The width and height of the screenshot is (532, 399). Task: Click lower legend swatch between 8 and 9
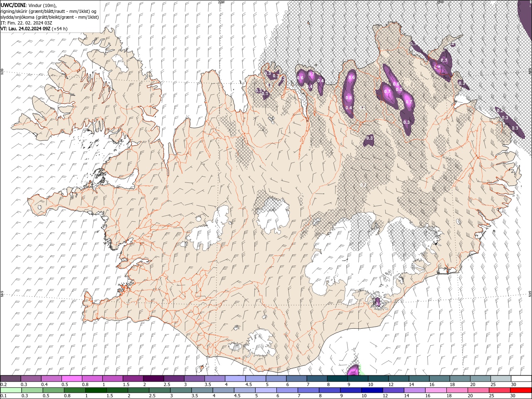point(329,390)
